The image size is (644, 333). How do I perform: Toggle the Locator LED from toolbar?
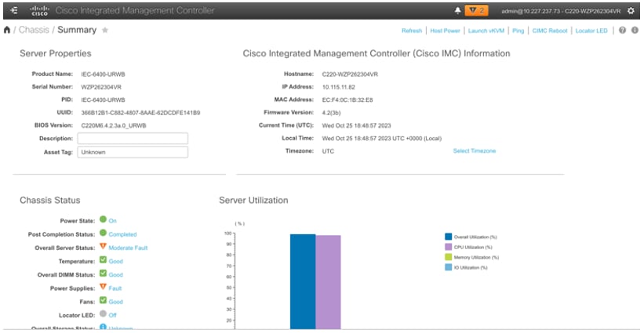click(x=591, y=31)
